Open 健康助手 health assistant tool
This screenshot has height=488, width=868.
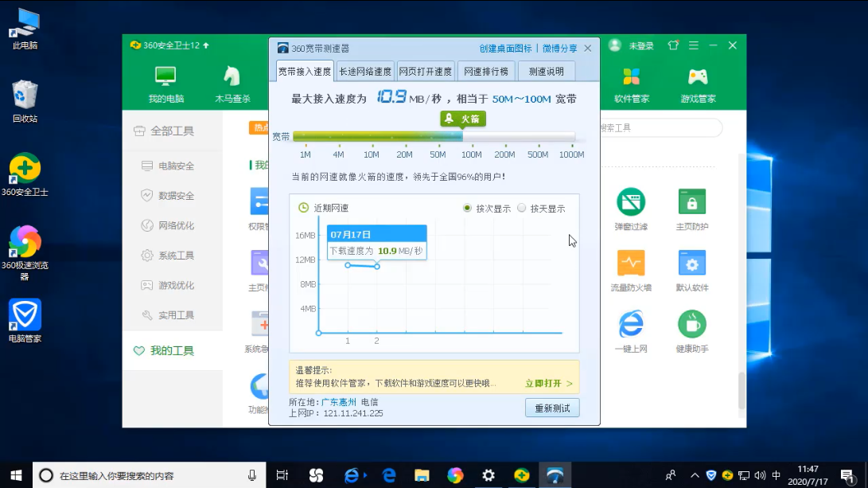[x=691, y=325]
